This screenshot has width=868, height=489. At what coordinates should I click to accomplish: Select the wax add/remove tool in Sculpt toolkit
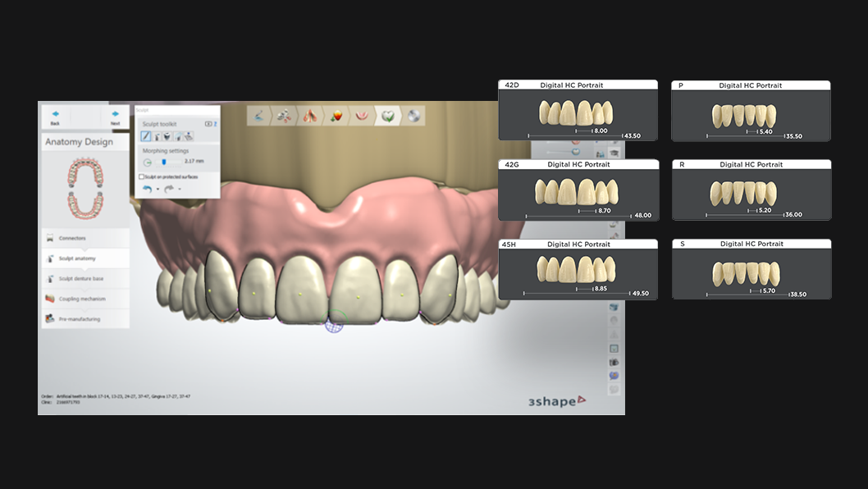tap(156, 136)
